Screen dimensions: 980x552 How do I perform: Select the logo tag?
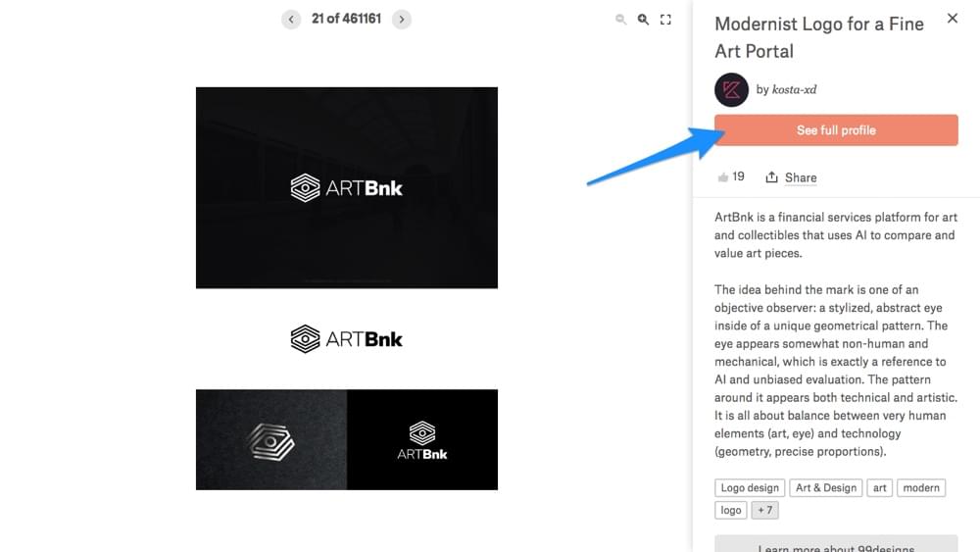tap(731, 510)
